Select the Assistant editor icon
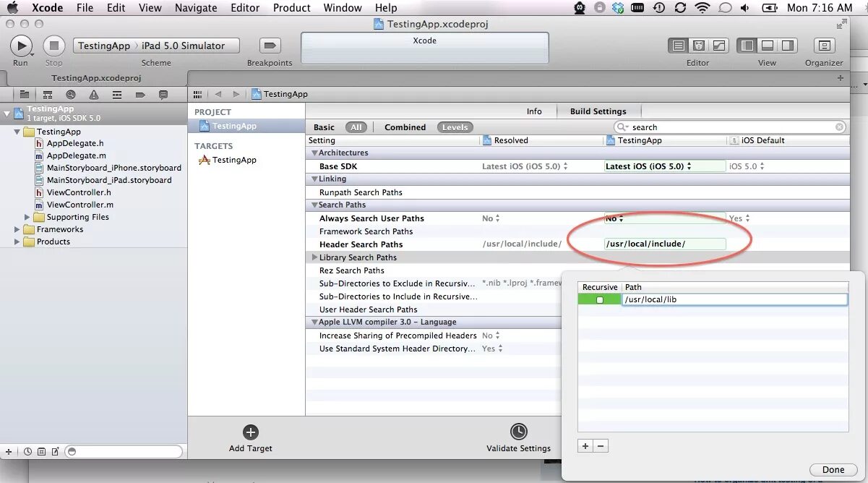This screenshot has width=868, height=483. coord(698,46)
